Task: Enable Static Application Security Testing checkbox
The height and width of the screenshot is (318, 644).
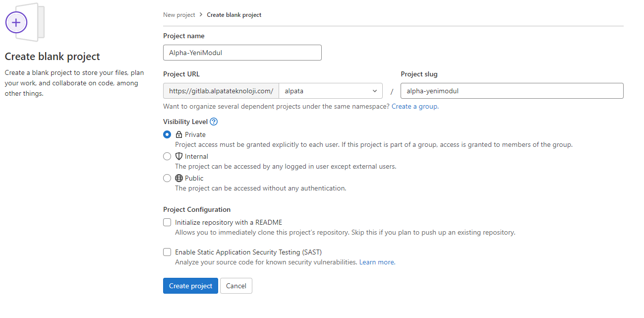Action: [x=167, y=252]
